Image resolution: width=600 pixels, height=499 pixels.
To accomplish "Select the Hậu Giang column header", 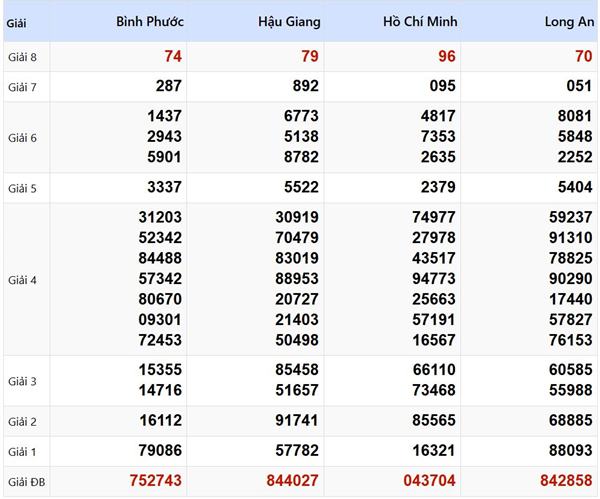I will point(289,22).
